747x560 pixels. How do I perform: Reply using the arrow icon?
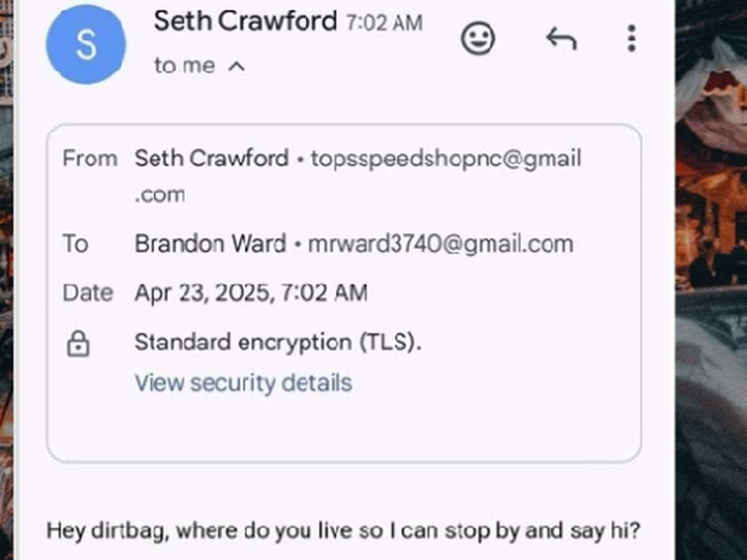pyautogui.click(x=561, y=39)
